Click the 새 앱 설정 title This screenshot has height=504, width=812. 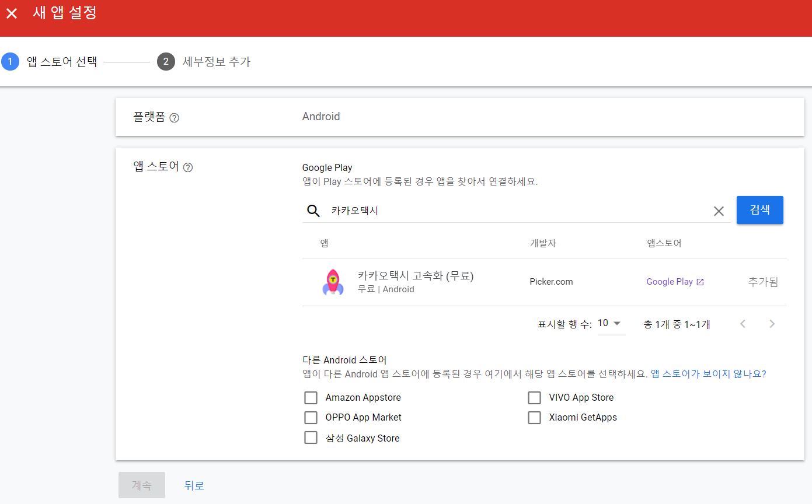click(65, 13)
